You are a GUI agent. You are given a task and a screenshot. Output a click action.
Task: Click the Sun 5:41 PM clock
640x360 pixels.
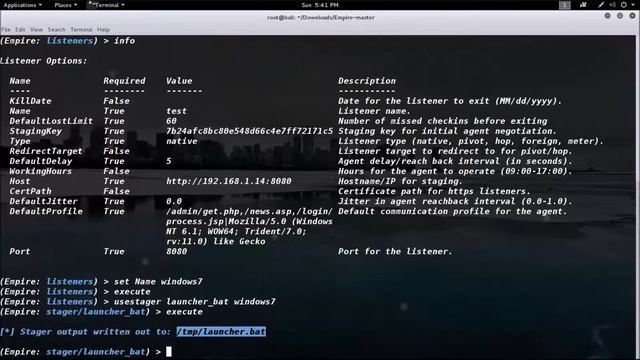tap(320, 5)
